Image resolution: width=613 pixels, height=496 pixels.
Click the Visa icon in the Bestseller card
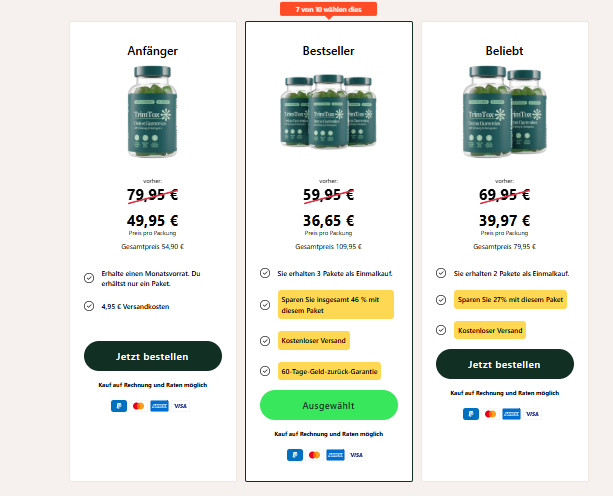point(356,455)
